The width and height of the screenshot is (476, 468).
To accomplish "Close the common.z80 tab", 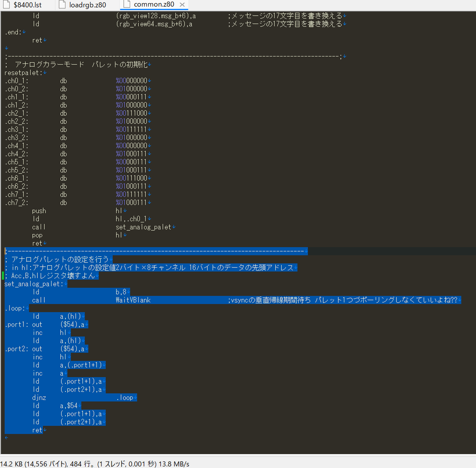I will click(x=182, y=5).
